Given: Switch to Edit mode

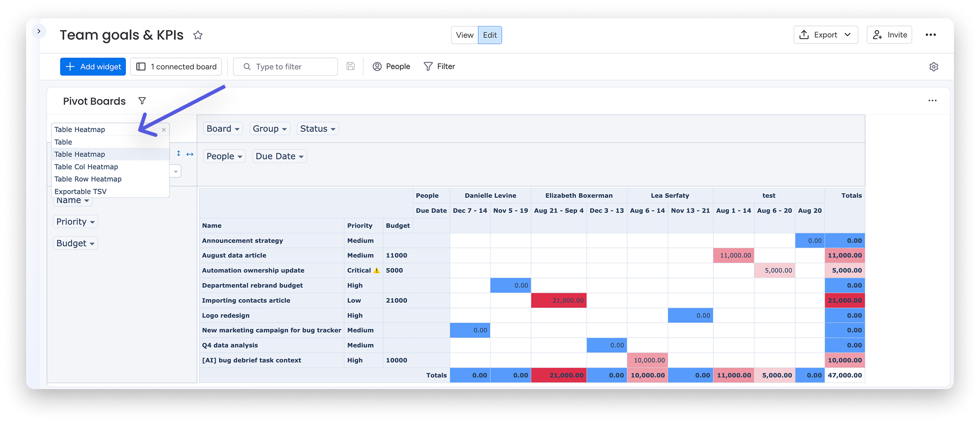Looking at the screenshot, I should pos(490,35).
